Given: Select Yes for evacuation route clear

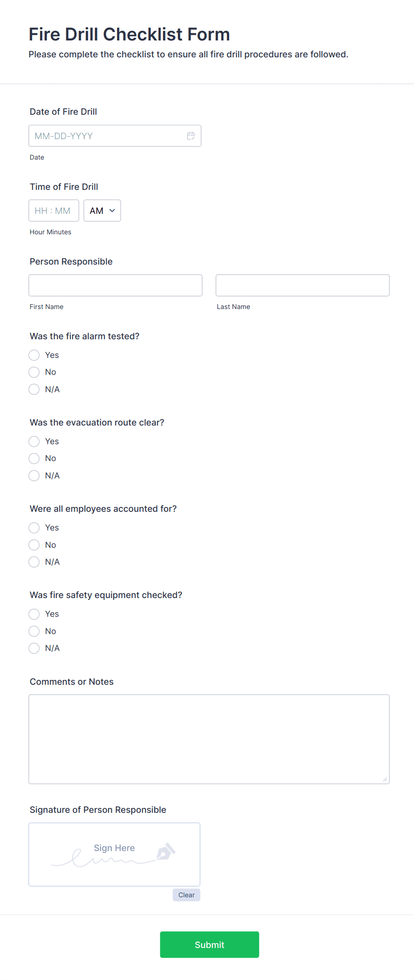Looking at the screenshot, I should (34, 442).
